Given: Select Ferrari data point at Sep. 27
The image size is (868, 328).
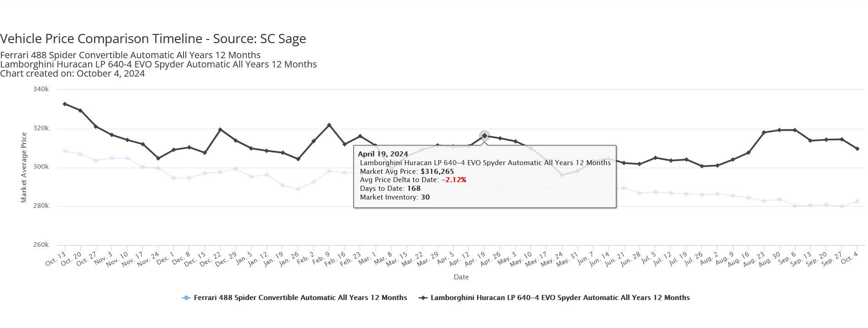Looking at the screenshot, I should (841, 206).
